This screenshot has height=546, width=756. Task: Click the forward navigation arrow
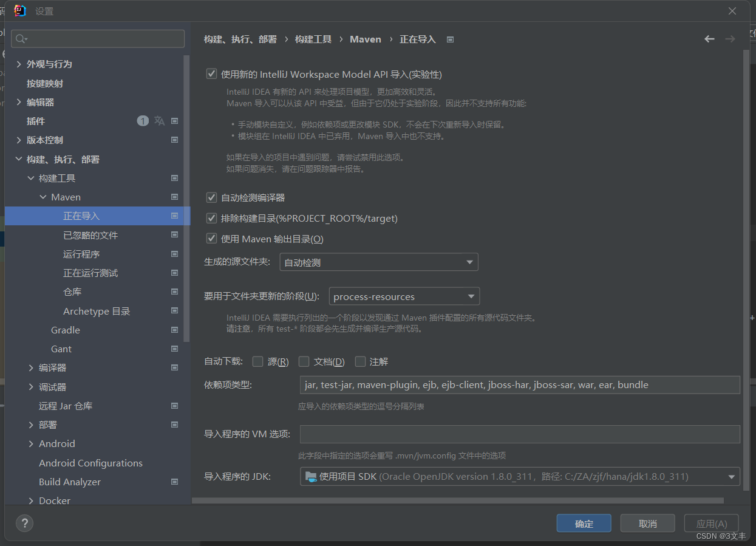(730, 39)
